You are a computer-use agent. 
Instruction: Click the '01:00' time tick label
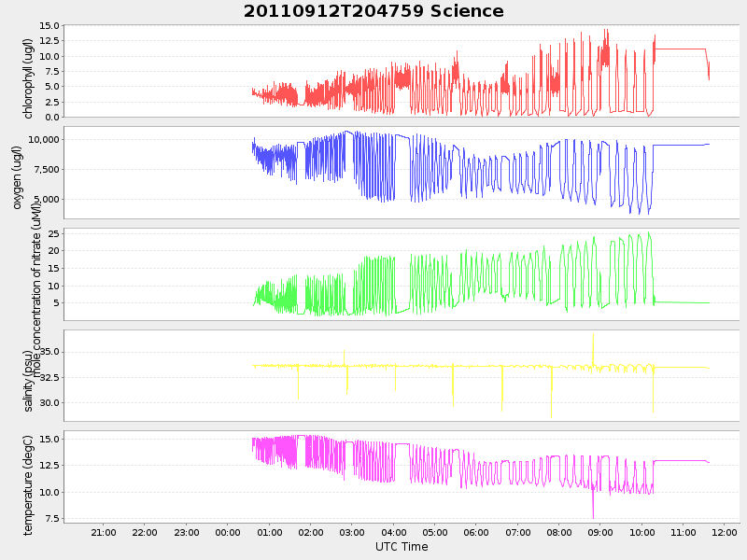pos(269,532)
